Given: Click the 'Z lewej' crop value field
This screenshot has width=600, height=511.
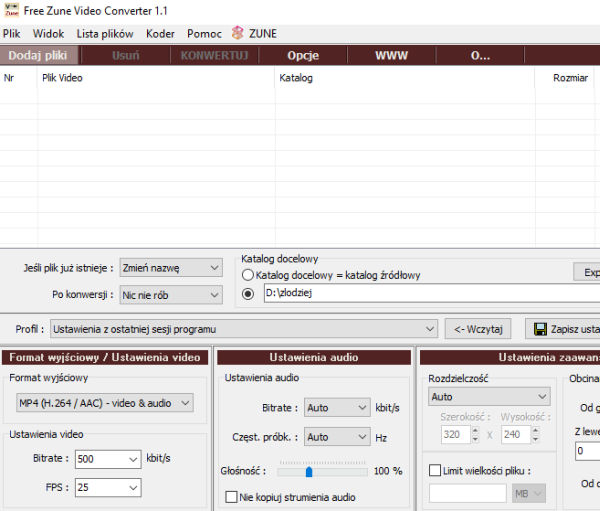Looking at the screenshot, I should point(587,451).
